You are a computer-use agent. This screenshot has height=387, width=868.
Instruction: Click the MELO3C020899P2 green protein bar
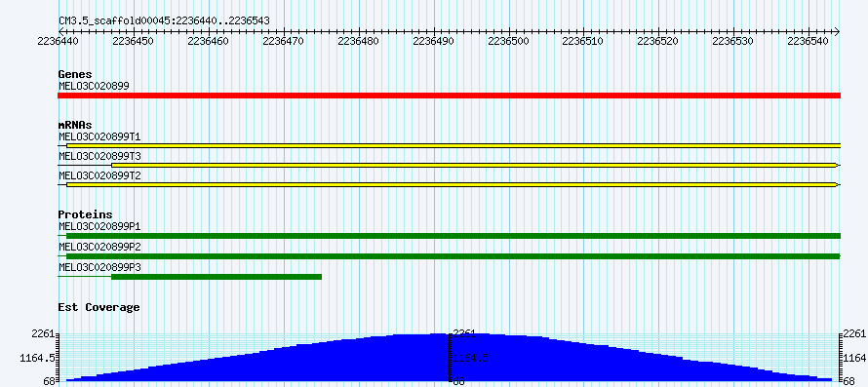point(454,255)
